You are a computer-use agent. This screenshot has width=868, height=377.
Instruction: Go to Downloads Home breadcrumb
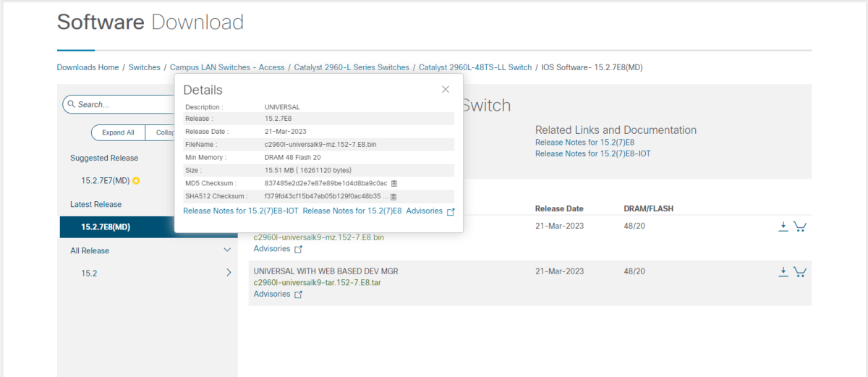pyautogui.click(x=88, y=67)
